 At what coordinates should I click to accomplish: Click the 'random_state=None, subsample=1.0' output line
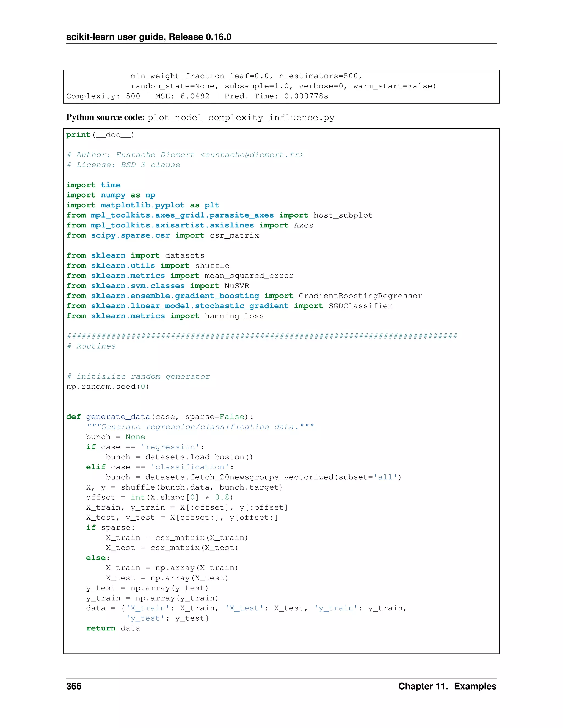pos(283,86)
